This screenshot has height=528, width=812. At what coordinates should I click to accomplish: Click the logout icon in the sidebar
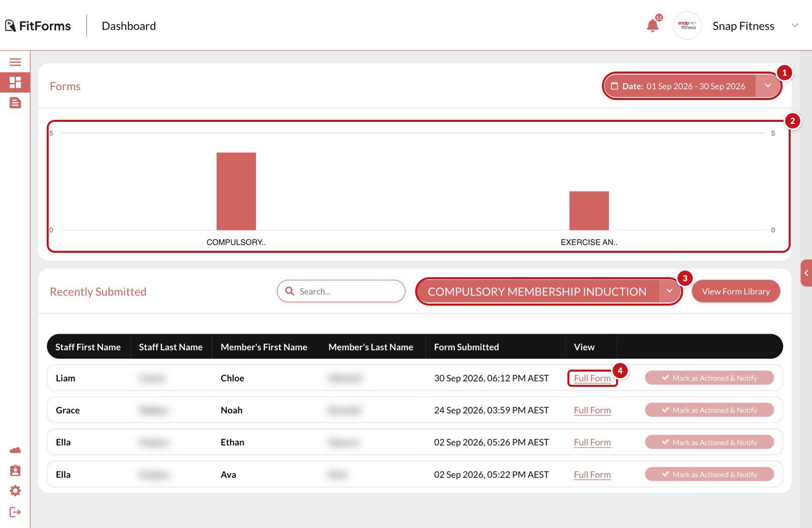pos(15,512)
